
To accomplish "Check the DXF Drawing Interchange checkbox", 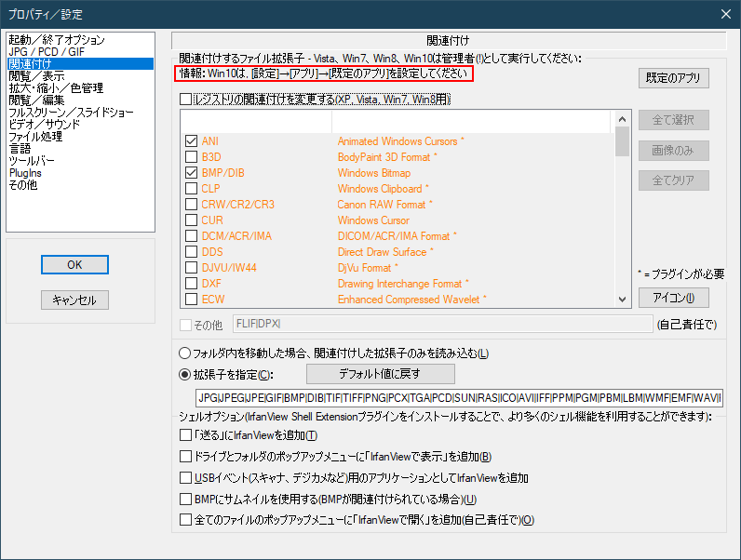I will tap(192, 284).
